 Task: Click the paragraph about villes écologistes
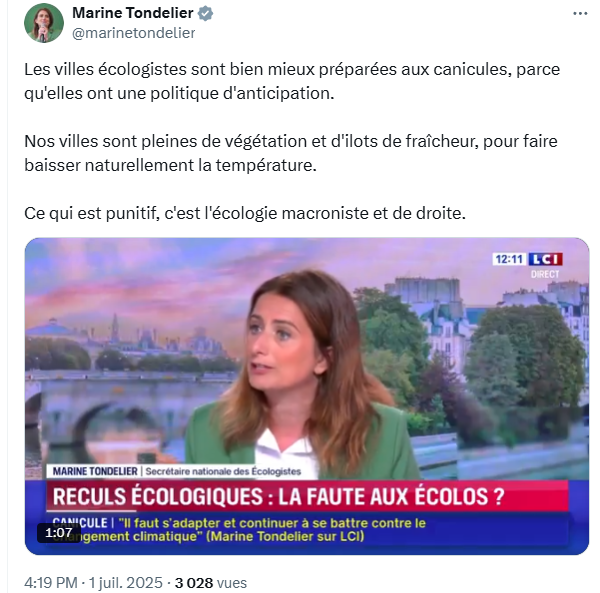point(292,81)
